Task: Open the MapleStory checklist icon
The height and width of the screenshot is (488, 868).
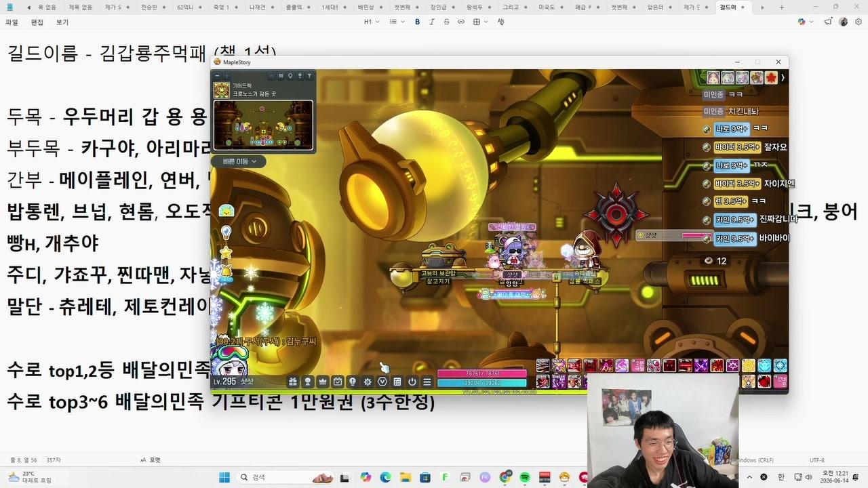Action: 397,382
